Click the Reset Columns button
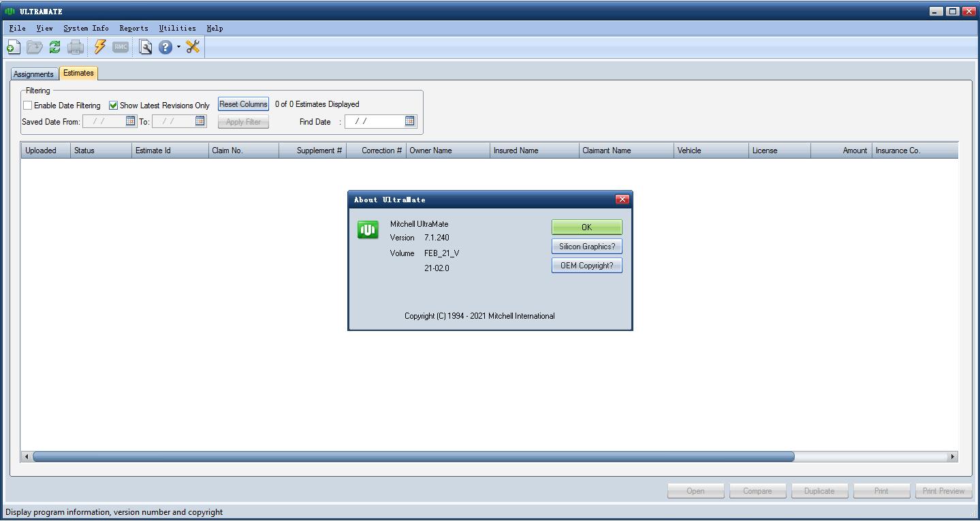The height and width of the screenshot is (521, 980). point(243,104)
